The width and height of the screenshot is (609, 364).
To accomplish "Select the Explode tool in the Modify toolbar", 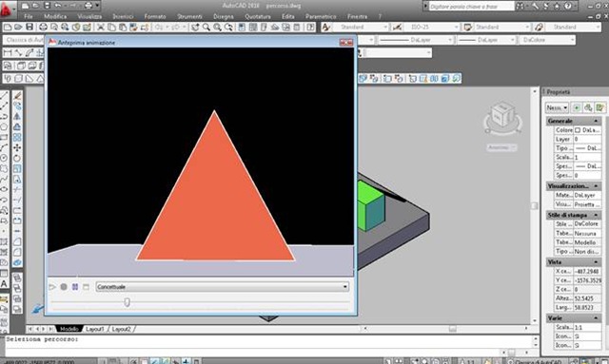I will click(x=17, y=262).
